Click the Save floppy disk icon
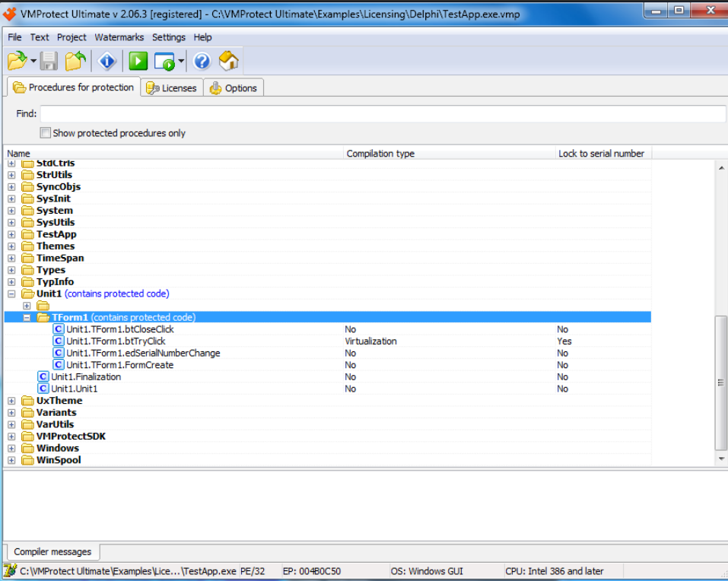The height and width of the screenshot is (581, 728). pyautogui.click(x=49, y=61)
